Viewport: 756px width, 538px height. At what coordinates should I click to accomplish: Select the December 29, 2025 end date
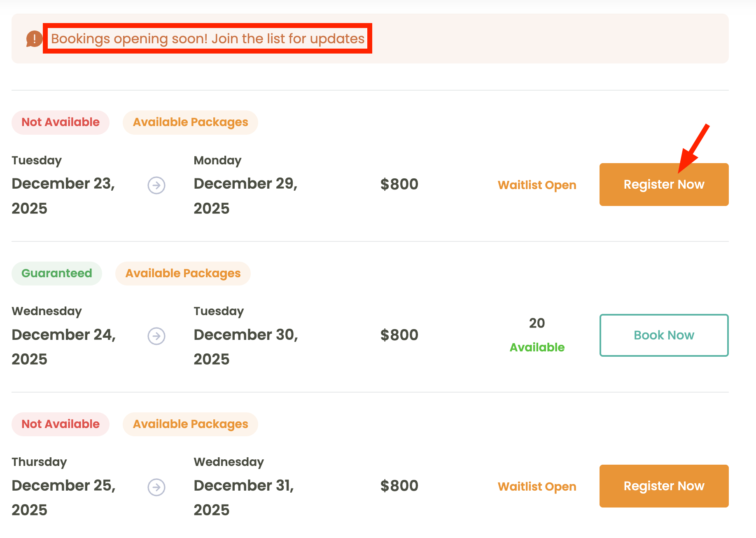pos(245,196)
